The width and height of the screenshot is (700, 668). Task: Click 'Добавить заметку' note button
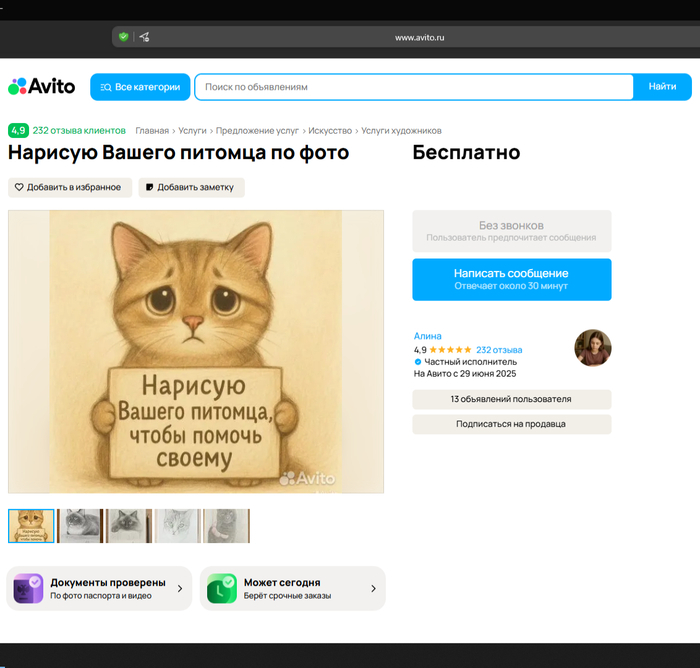point(191,187)
